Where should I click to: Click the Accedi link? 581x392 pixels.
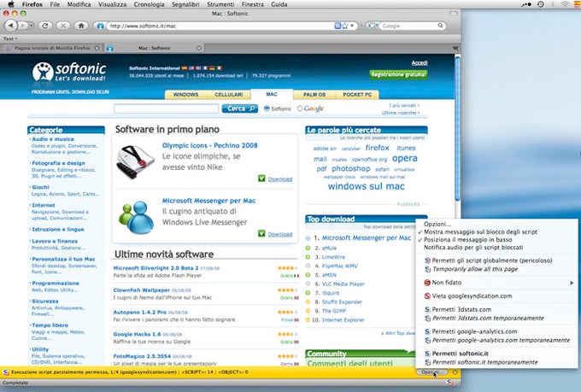420,63
